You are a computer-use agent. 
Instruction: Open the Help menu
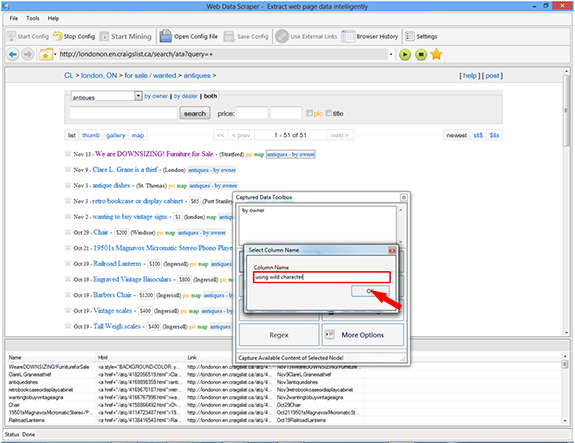53,18
